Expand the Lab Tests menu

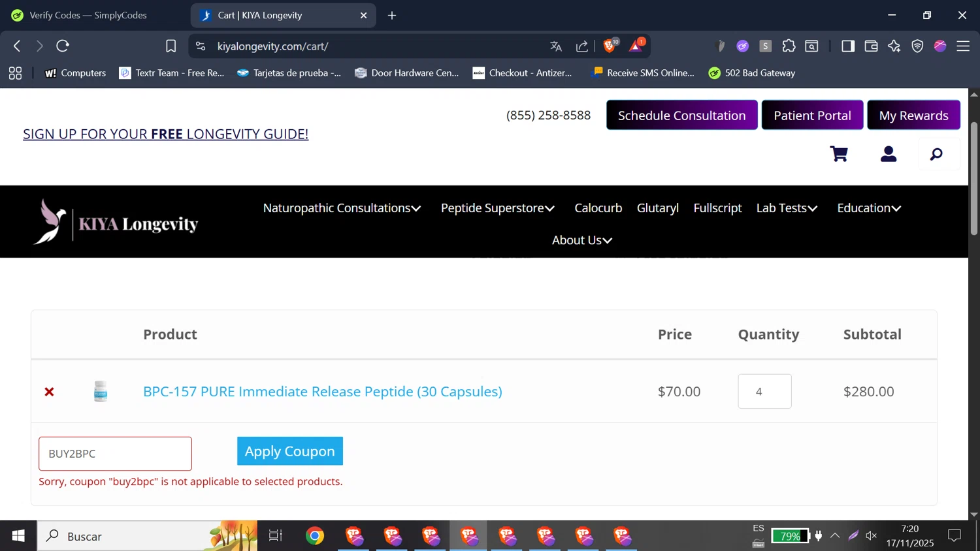[x=787, y=208]
